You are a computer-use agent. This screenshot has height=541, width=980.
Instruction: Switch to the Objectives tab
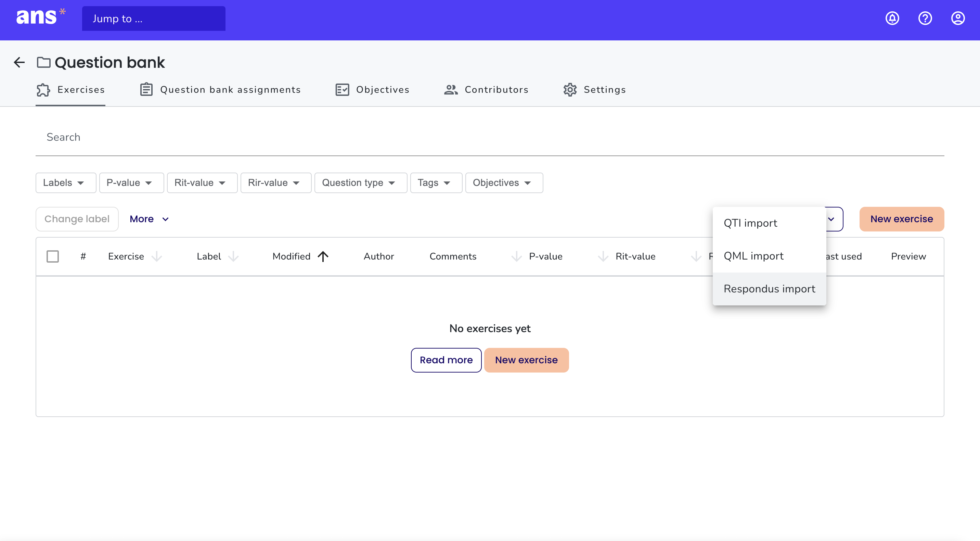pyautogui.click(x=372, y=90)
